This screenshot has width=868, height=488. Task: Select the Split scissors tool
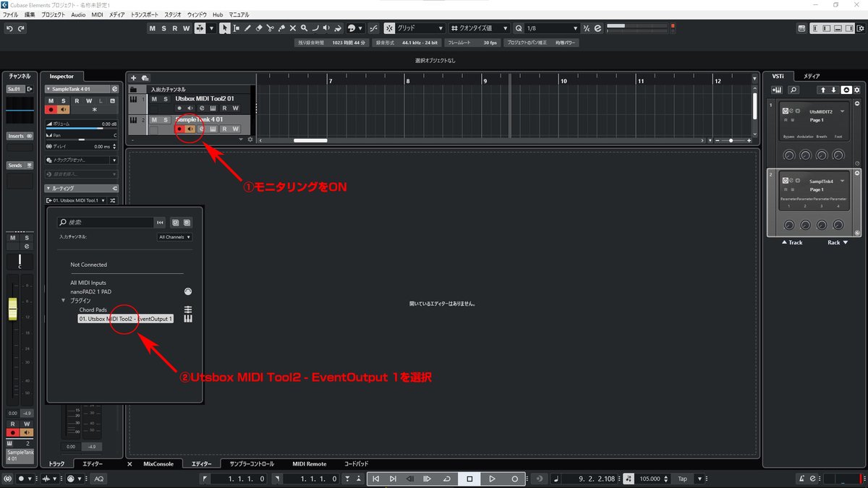click(270, 28)
